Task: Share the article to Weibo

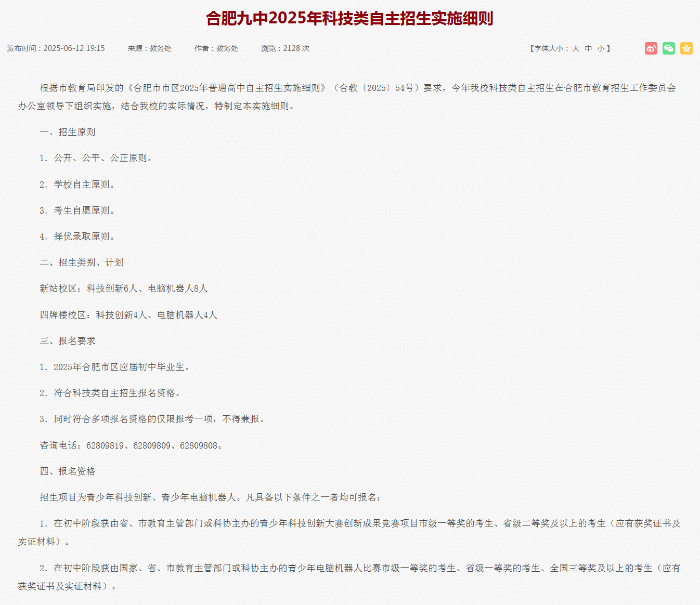Action: tap(651, 48)
